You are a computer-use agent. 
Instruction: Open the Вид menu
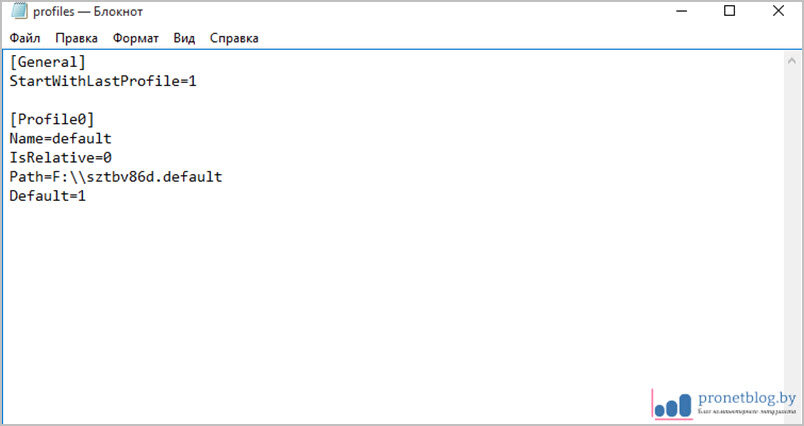[x=184, y=38]
